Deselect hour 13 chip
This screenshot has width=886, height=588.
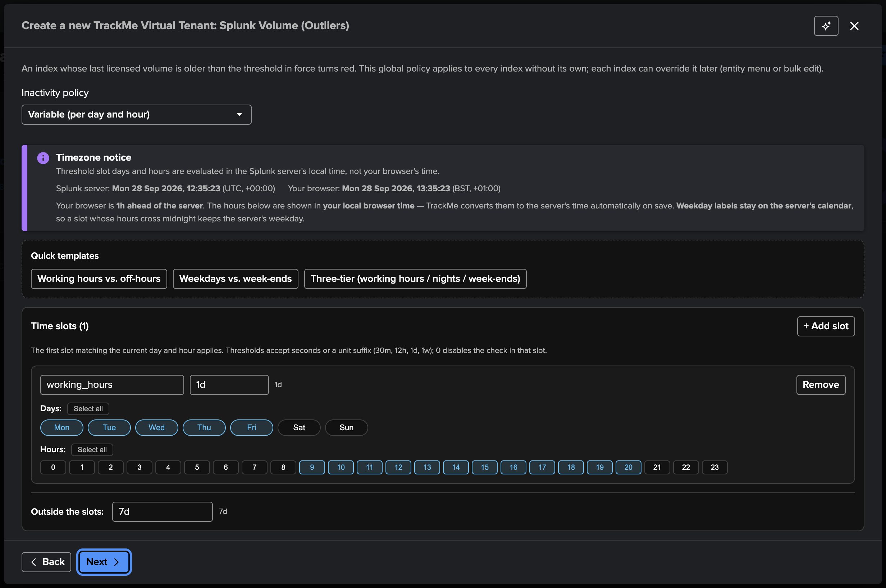[427, 467]
